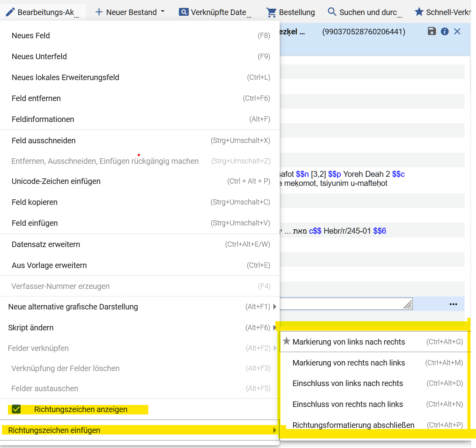Click the pencil icon for Bearbeitungs-Aktionen
Screen dimensions: 476x448
point(10,12)
